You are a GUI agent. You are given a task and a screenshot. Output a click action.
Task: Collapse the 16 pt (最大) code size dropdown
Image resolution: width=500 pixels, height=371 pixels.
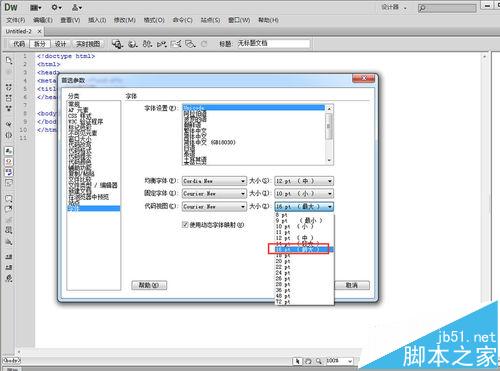pos(304,207)
